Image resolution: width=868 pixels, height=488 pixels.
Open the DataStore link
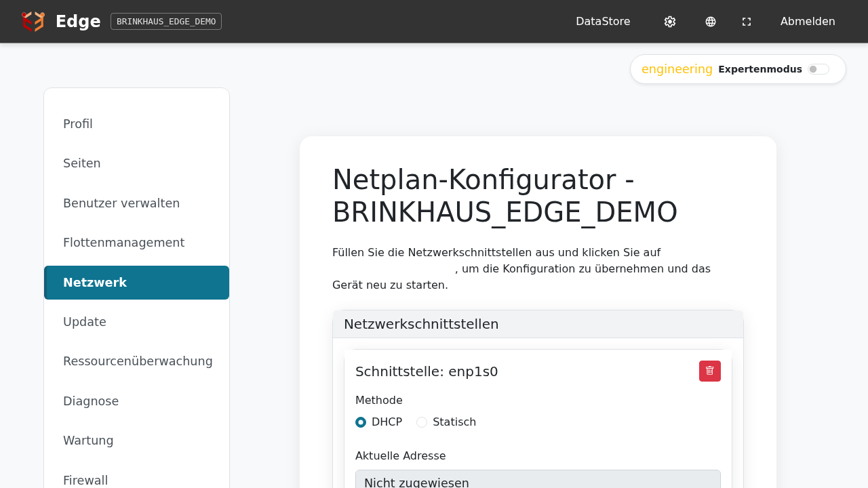(x=603, y=22)
